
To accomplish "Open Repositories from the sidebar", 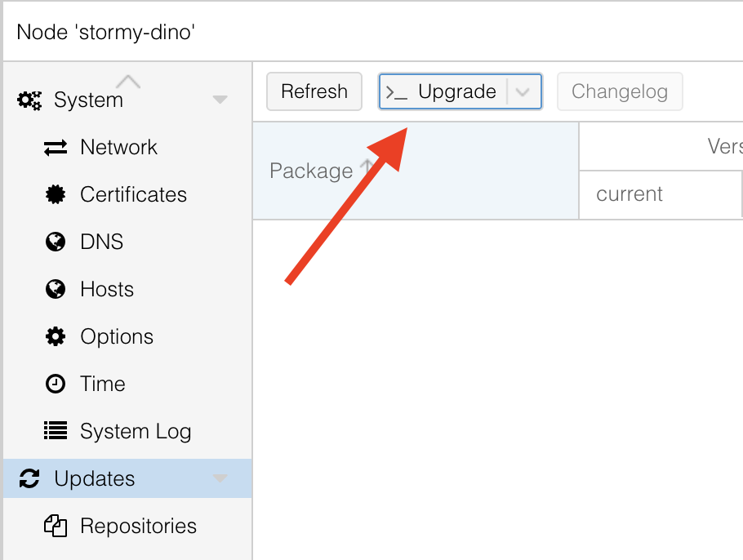I will (x=138, y=526).
